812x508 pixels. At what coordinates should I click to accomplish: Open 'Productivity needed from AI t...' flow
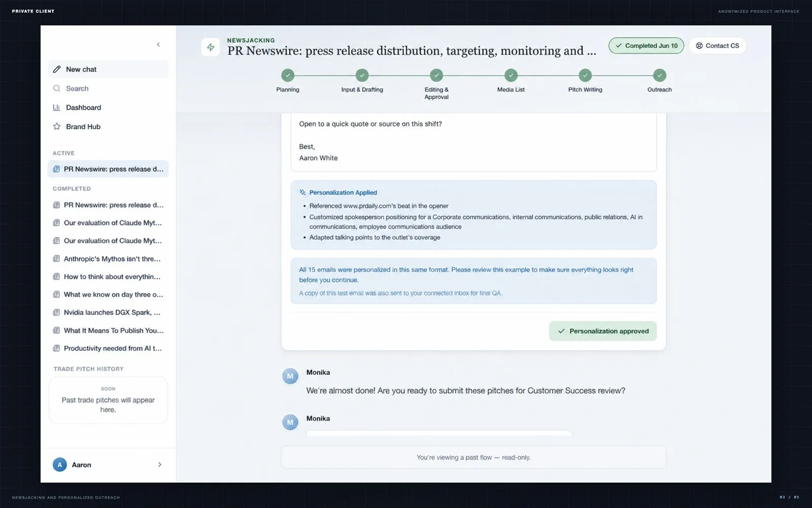point(108,348)
